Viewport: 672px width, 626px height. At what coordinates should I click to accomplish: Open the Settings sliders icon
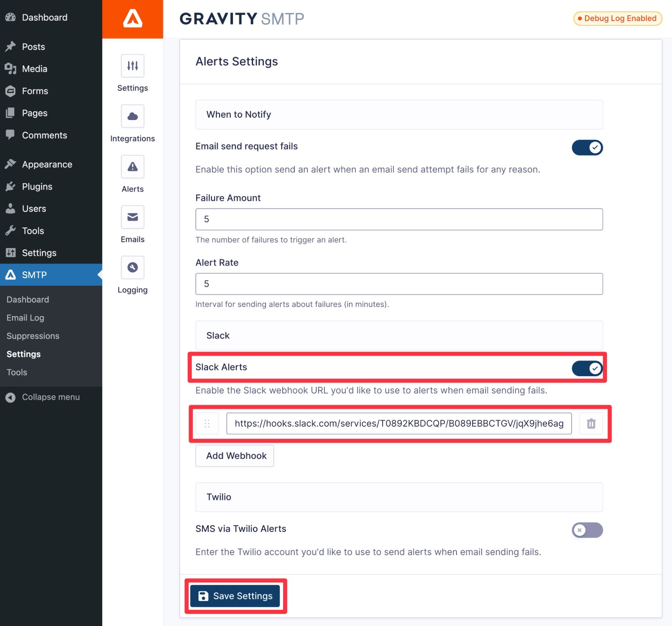[x=133, y=66]
